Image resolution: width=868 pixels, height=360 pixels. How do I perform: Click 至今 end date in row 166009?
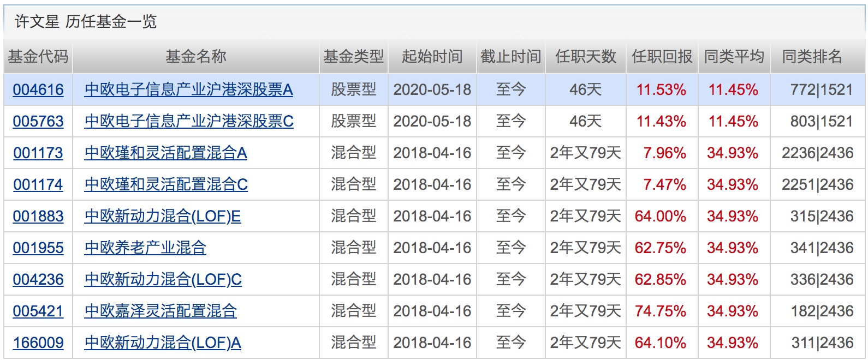[x=511, y=343]
